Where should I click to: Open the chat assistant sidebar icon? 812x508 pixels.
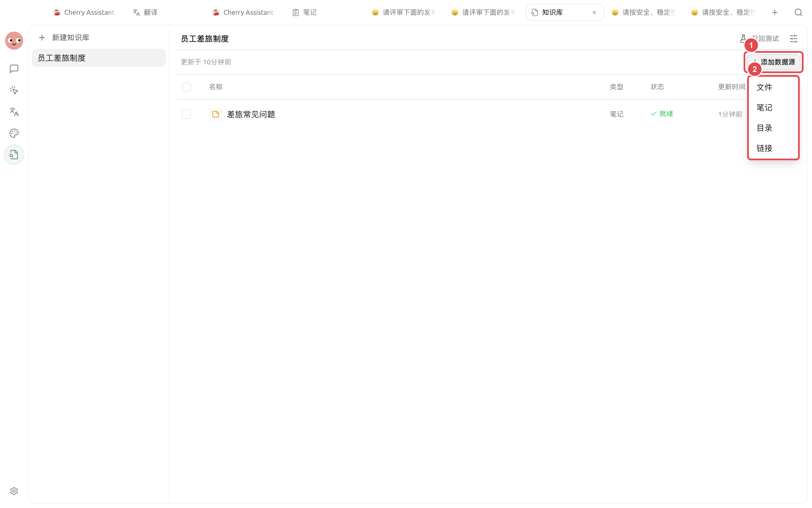(x=14, y=69)
